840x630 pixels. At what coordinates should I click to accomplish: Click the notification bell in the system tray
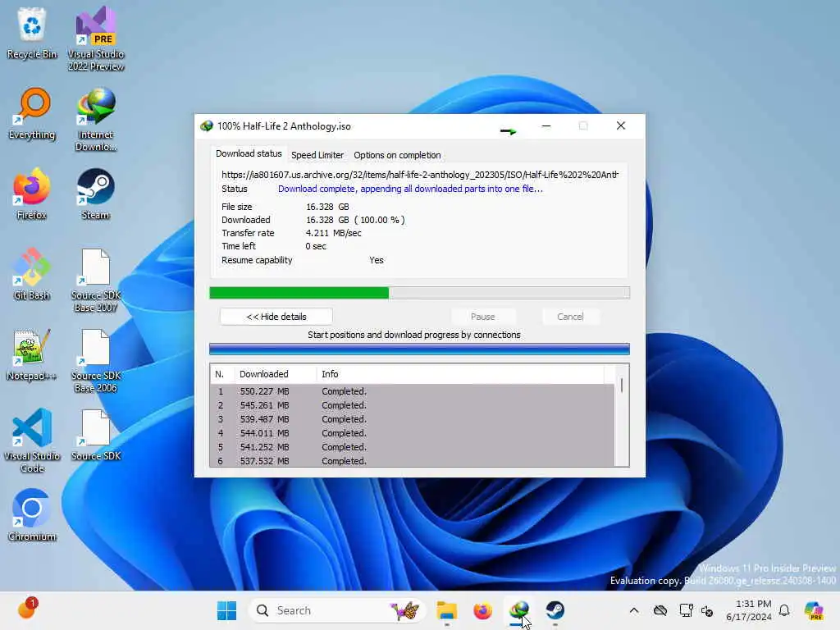[x=784, y=610]
